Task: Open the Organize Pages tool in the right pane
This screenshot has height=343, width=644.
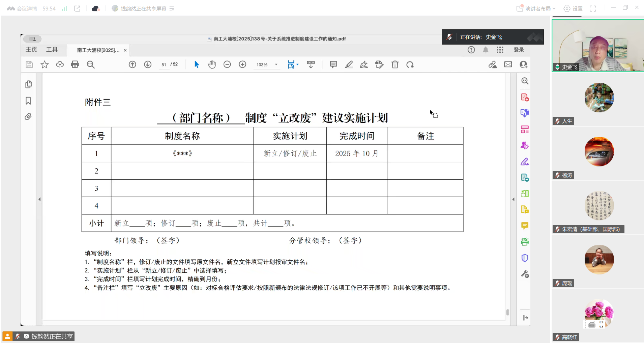Action: [525, 129]
